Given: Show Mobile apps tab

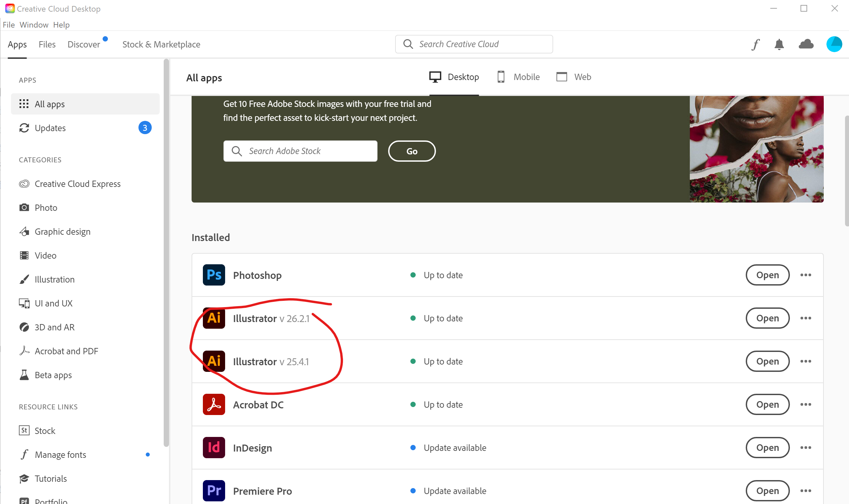Looking at the screenshot, I should pos(518,77).
